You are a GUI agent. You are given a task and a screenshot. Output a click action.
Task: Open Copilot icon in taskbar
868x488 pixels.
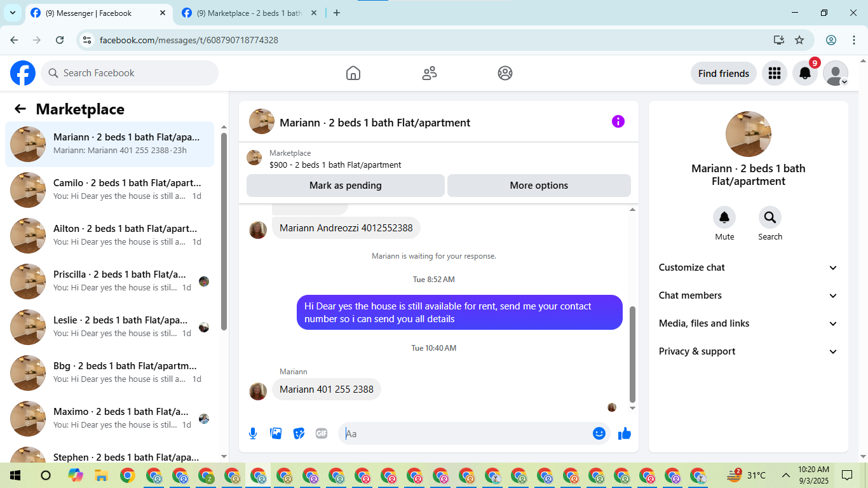[x=75, y=475]
